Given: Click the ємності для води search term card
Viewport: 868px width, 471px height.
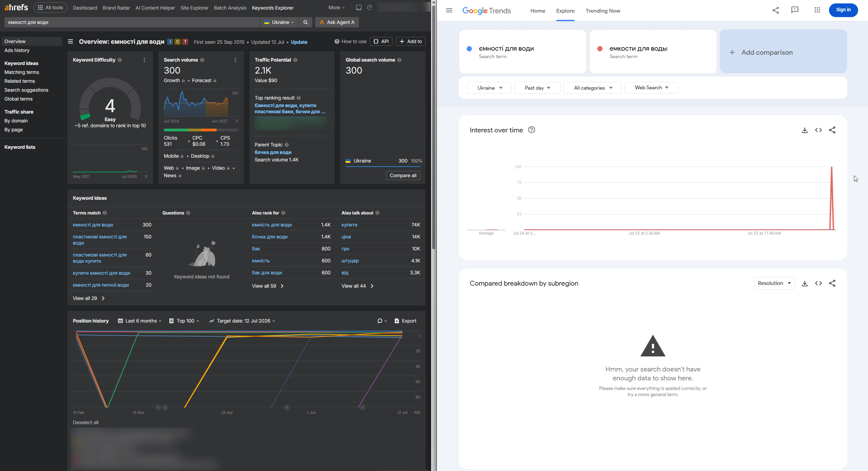Looking at the screenshot, I should pos(523,52).
